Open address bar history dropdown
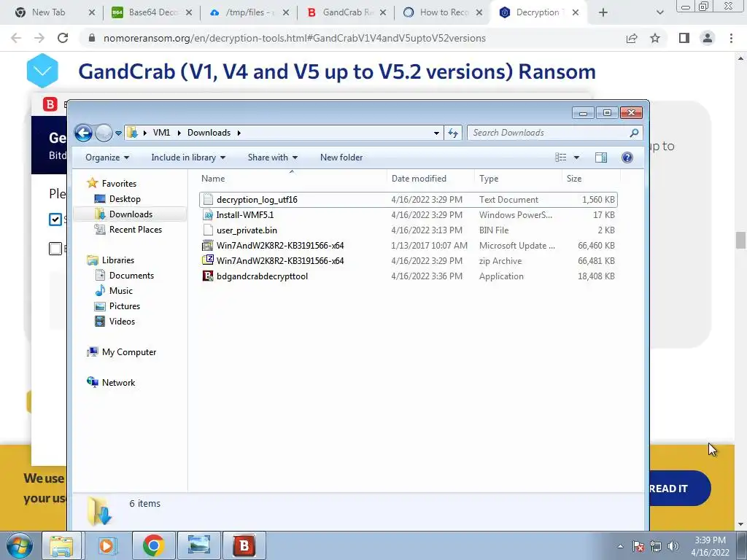This screenshot has width=747, height=560. (436, 133)
